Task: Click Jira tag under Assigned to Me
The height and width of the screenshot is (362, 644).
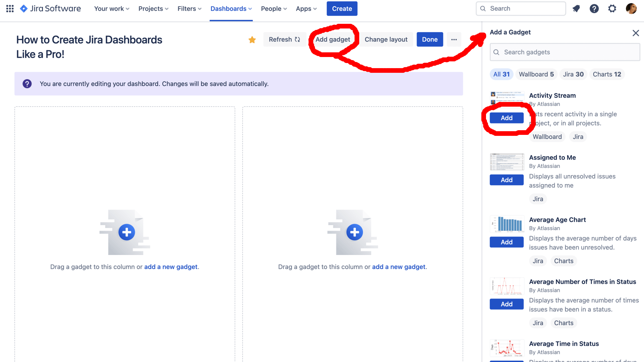Action: [538, 199]
